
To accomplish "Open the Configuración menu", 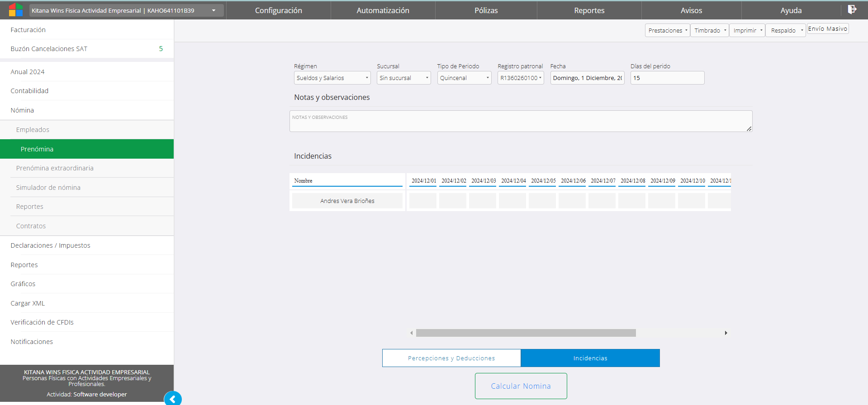I will click(x=278, y=10).
